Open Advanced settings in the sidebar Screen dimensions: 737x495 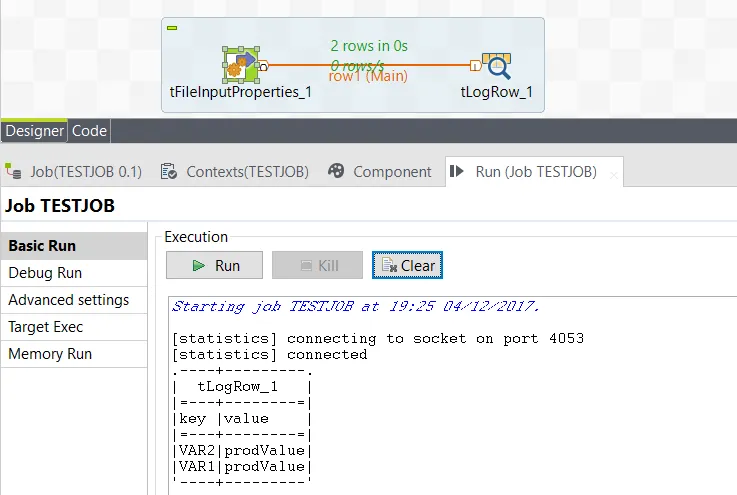pyautogui.click(x=74, y=300)
